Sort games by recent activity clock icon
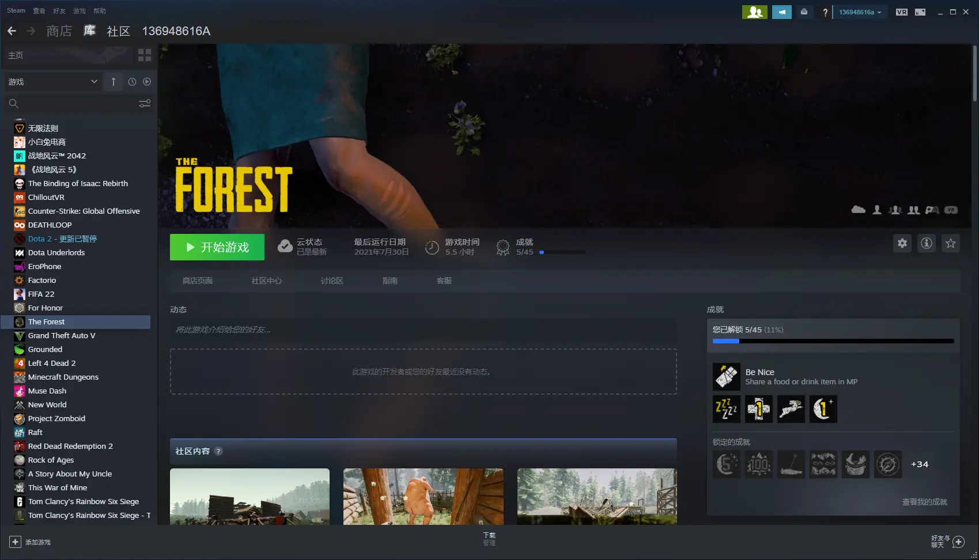Screen dimensions: 979x560 (132, 82)
